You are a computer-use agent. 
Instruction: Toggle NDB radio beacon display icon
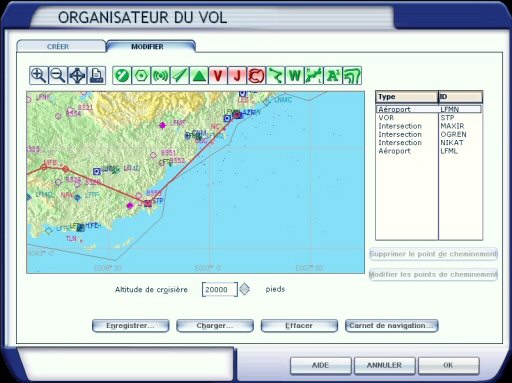[160, 75]
